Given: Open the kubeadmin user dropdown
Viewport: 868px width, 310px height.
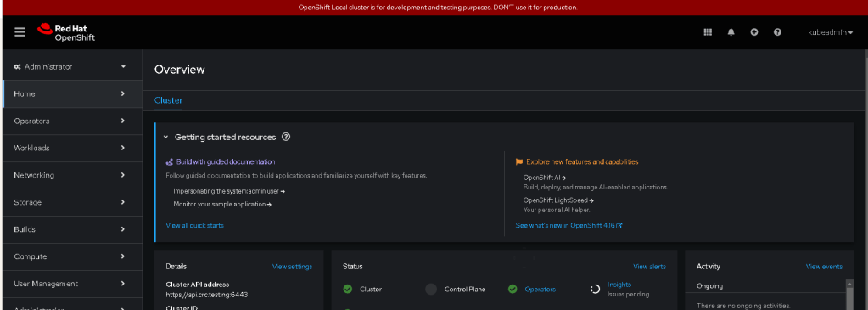Looking at the screenshot, I should coord(830,32).
